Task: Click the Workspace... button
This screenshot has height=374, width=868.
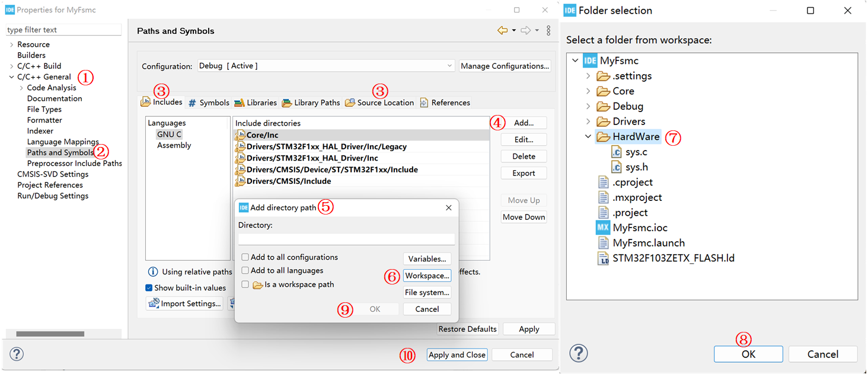Action: [x=427, y=276]
